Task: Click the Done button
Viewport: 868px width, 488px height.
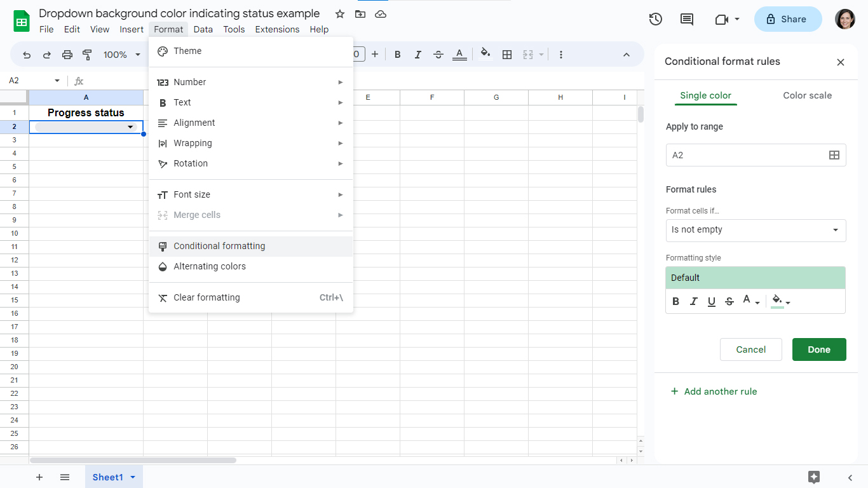Action: point(819,349)
